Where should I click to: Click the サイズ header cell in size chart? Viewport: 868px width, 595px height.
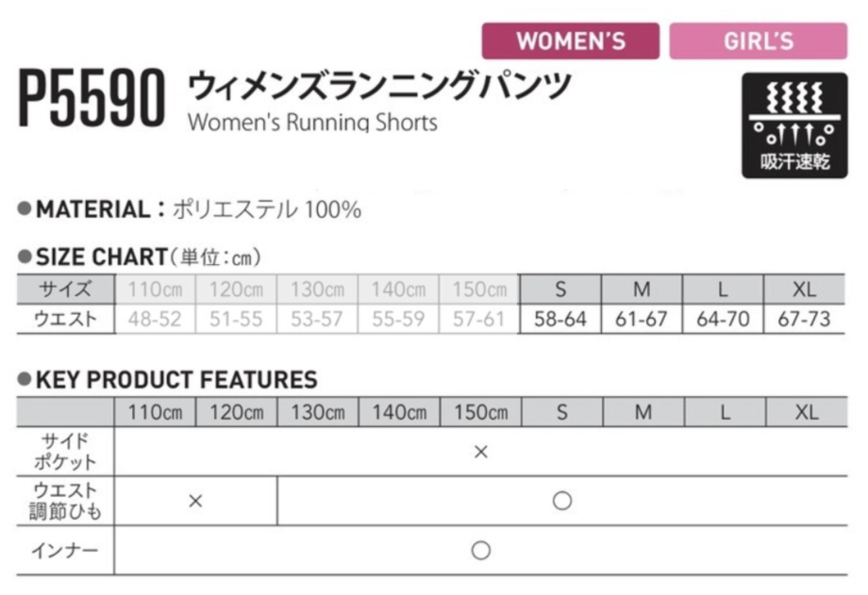point(65,289)
